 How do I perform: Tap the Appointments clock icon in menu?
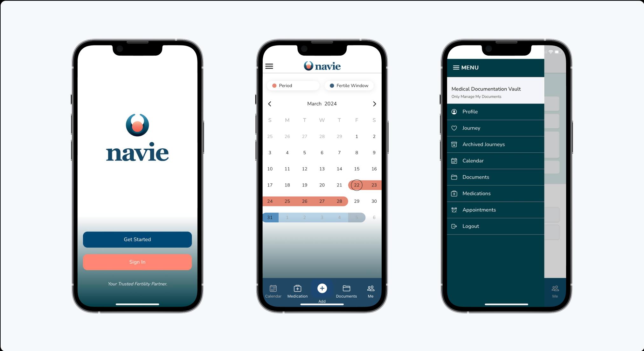[454, 210]
